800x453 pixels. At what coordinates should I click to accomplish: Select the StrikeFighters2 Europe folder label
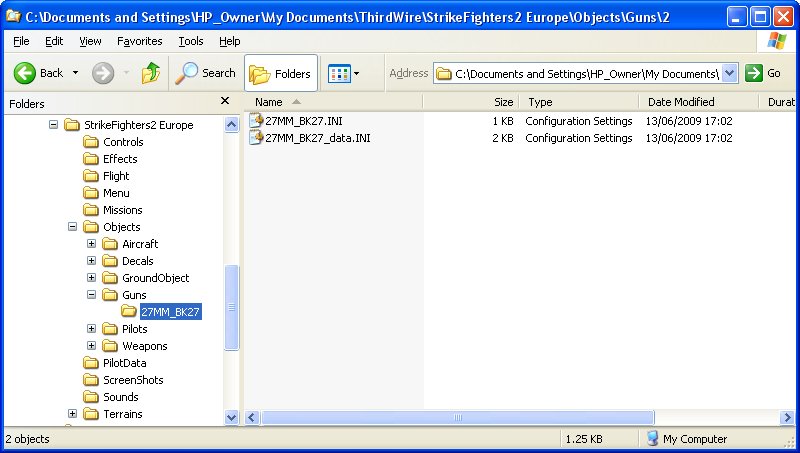(x=139, y=125)
